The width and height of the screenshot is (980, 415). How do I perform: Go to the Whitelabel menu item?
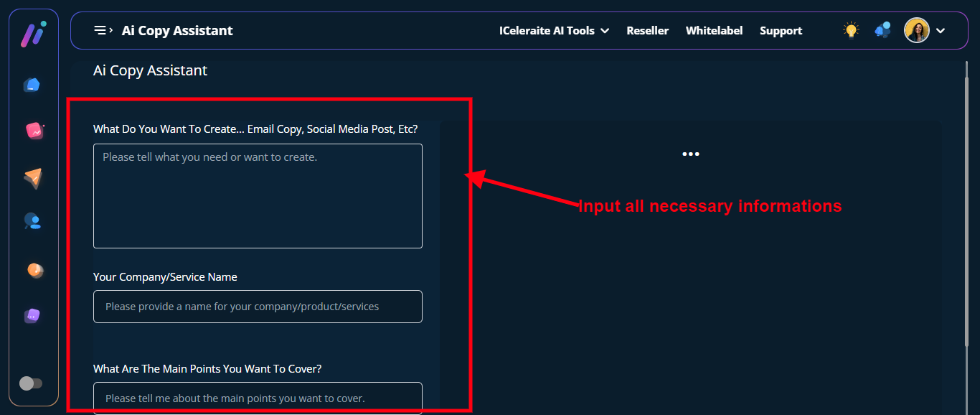pos(714,31)
